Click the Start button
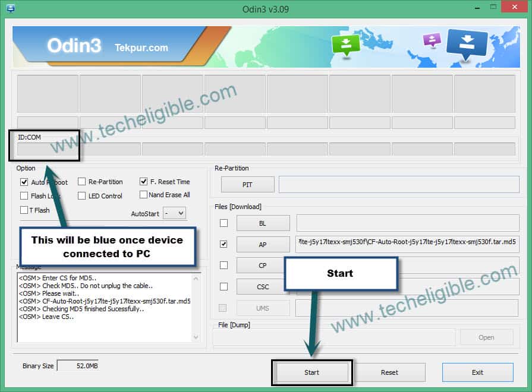The height and width of the screenshot is (392, 532). (312, 372)
